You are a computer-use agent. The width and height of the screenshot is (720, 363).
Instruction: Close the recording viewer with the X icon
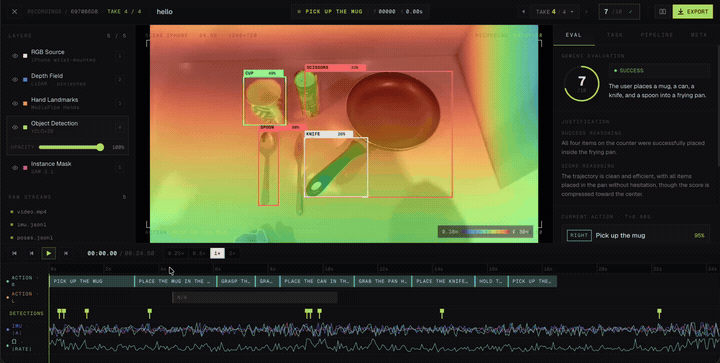point(15,11)
